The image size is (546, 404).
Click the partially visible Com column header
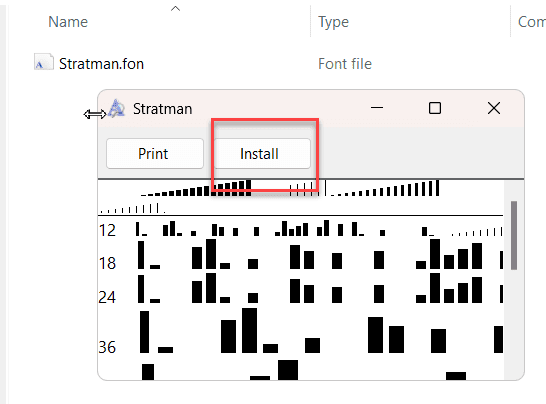[532, 22]
